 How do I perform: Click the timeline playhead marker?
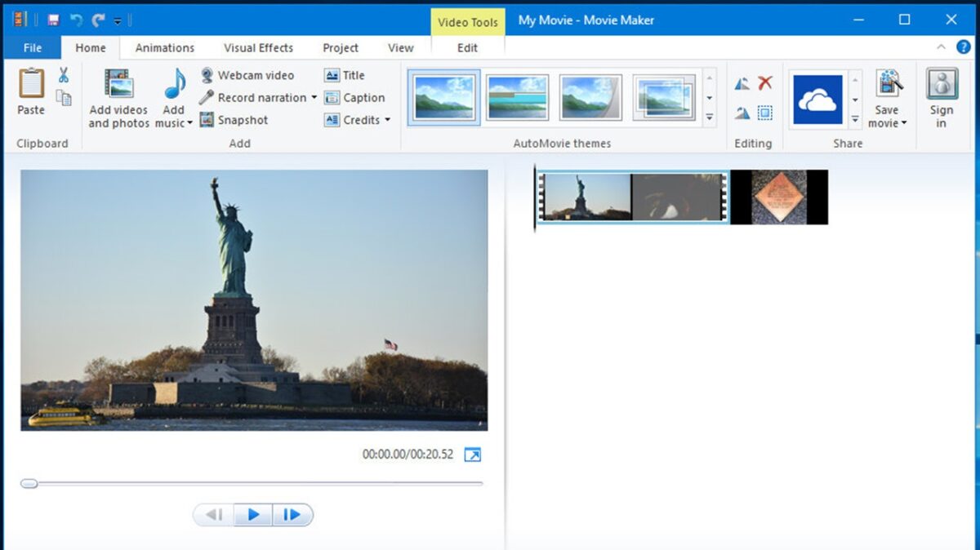pyautogui.click(x=535, y=197)
